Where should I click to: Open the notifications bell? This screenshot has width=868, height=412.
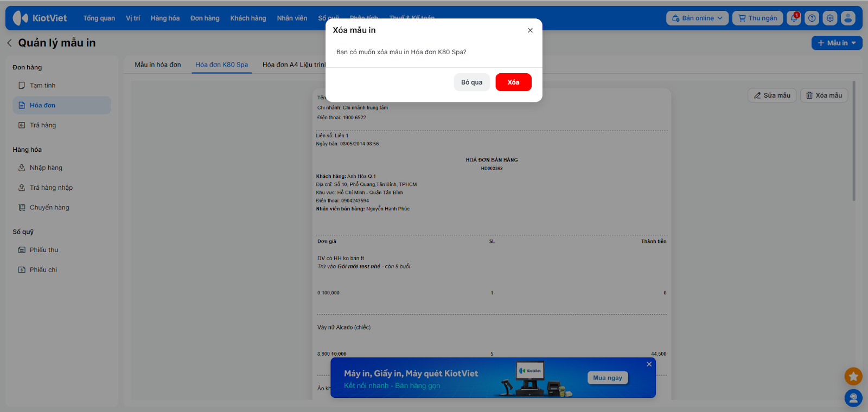pyautogui.click(x=794, y=18)
